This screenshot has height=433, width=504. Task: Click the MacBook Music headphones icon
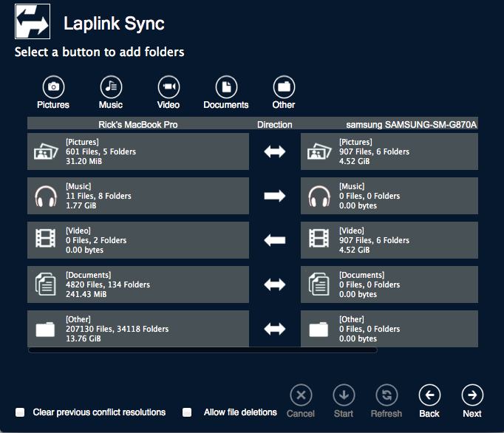[46, 196]
